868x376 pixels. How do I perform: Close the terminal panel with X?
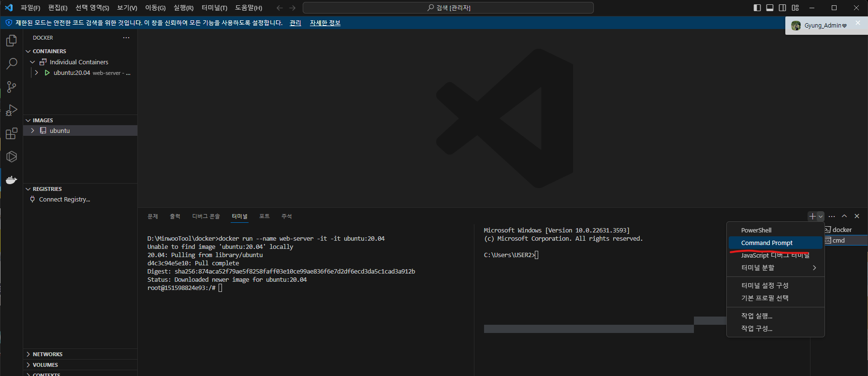click(857, 217)
